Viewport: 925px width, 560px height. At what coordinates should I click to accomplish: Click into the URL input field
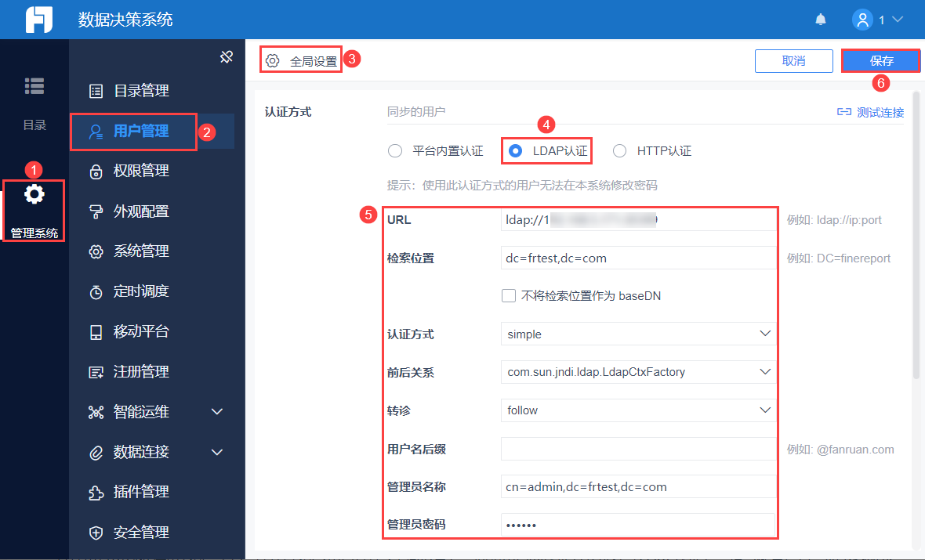pyautogui.click(x=638, y=220)
